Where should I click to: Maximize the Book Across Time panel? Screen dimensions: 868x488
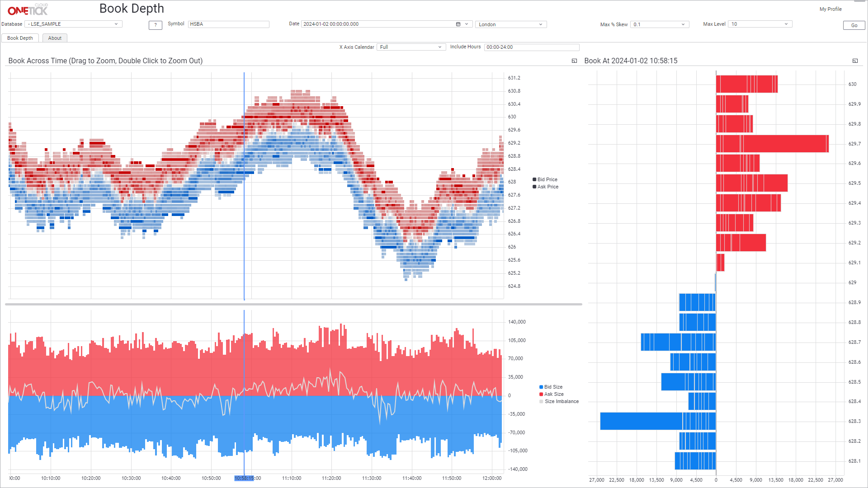(574, 61)
